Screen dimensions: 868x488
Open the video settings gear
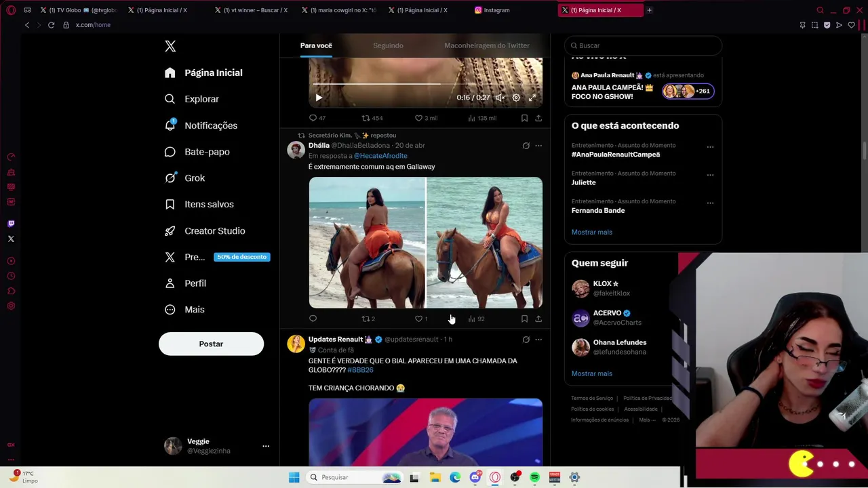point(516,98)
